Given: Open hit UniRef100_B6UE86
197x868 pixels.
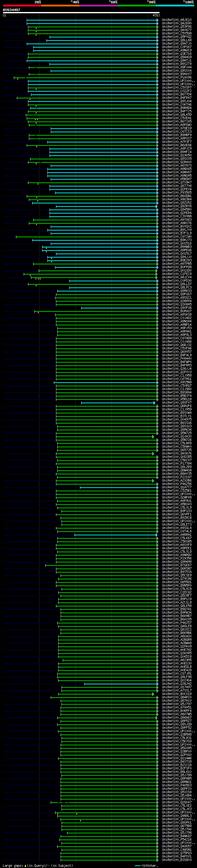Looking at the screenshot, I should click(x=177, y=145).
